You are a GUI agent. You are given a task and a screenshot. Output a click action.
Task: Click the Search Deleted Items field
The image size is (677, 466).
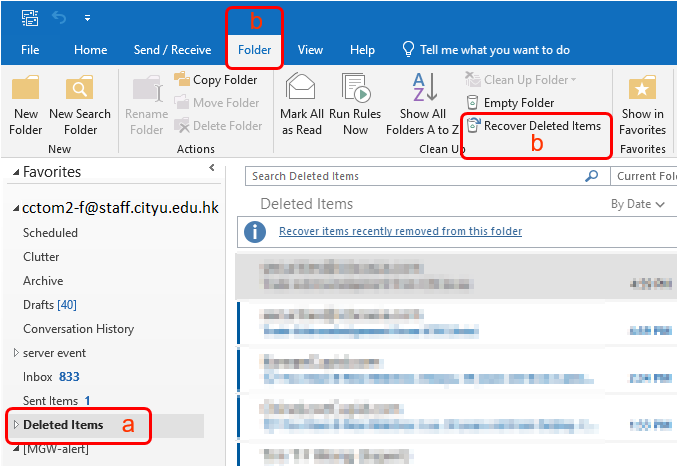[415, 176]
